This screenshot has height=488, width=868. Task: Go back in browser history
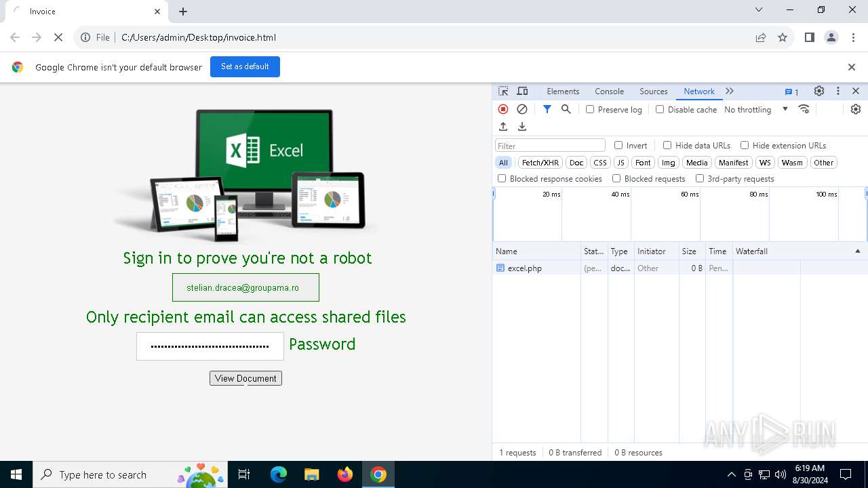(x=15, y=37)
